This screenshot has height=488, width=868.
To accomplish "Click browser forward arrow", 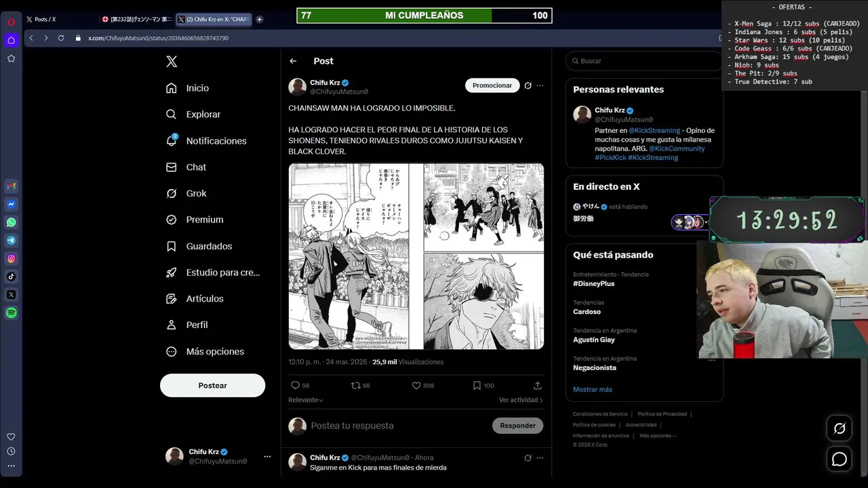I will [46, 38].
